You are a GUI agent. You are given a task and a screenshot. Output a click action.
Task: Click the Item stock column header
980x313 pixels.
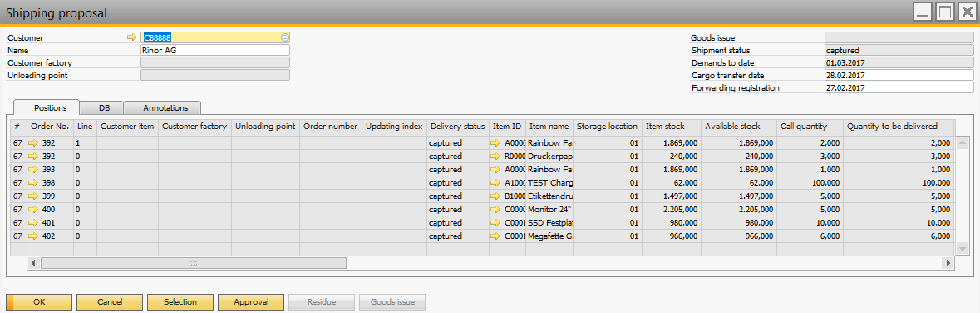(672, 127)
